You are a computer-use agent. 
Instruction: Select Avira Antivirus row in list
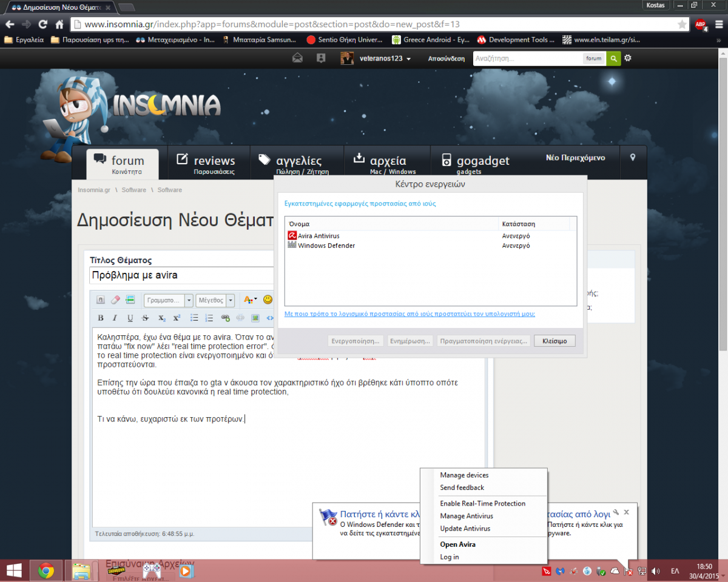(x=430, y=236)
